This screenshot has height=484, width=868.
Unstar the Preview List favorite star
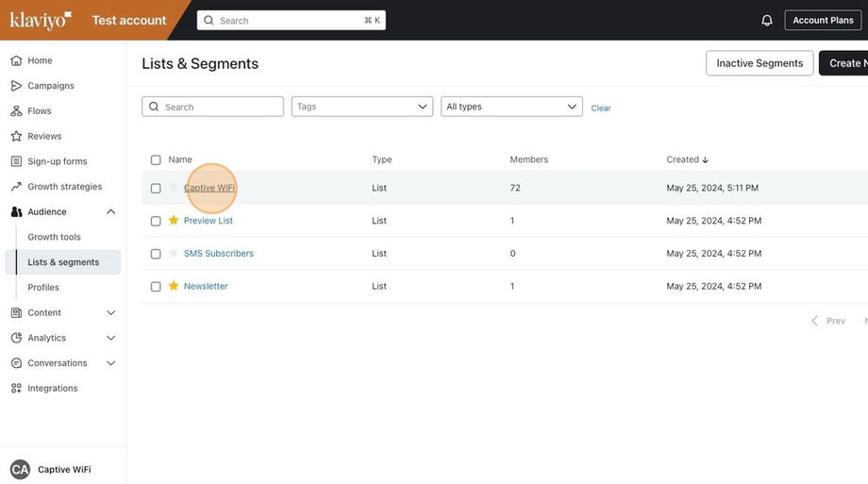(174, 221)
